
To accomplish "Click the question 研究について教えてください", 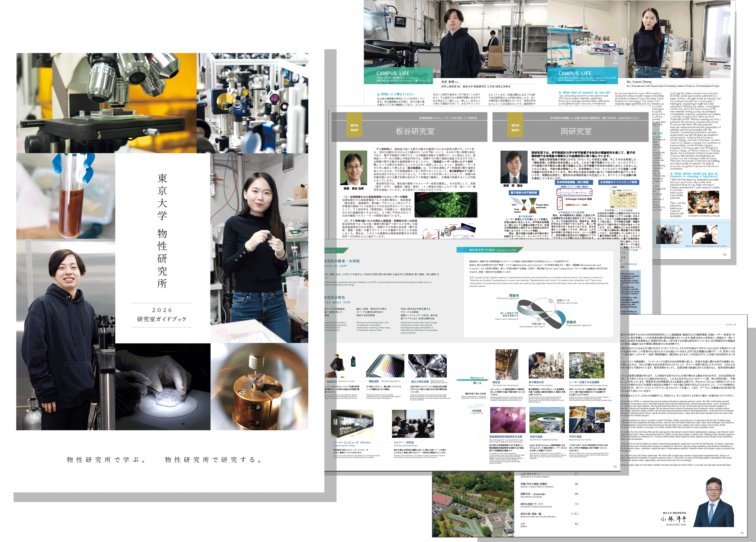I will coord(395,94).
